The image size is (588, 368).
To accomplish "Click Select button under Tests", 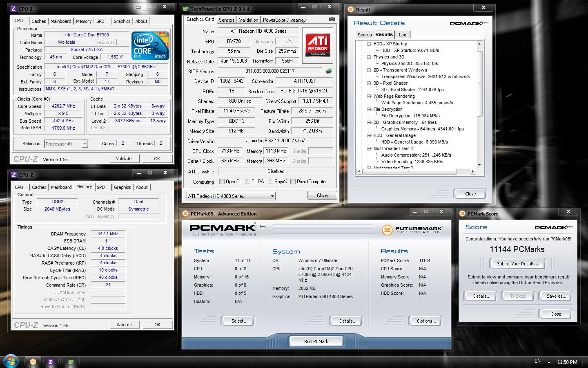I will click(x=239, y=321).
